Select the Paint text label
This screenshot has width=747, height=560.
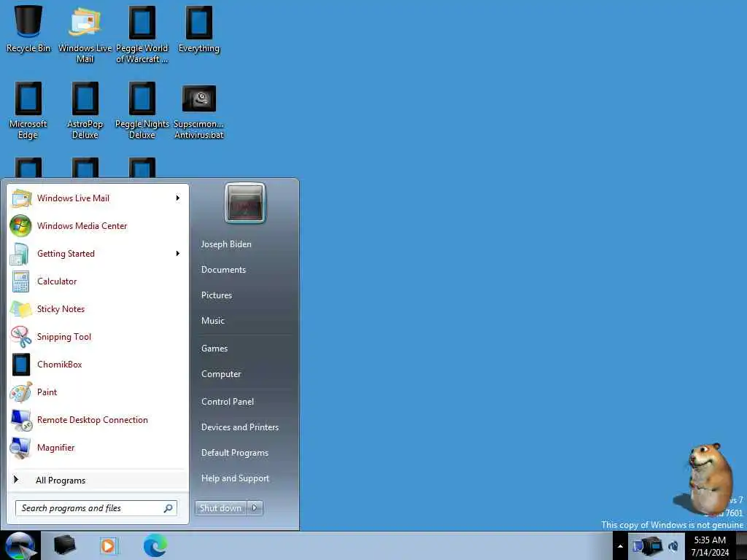[x=47, y=392]
